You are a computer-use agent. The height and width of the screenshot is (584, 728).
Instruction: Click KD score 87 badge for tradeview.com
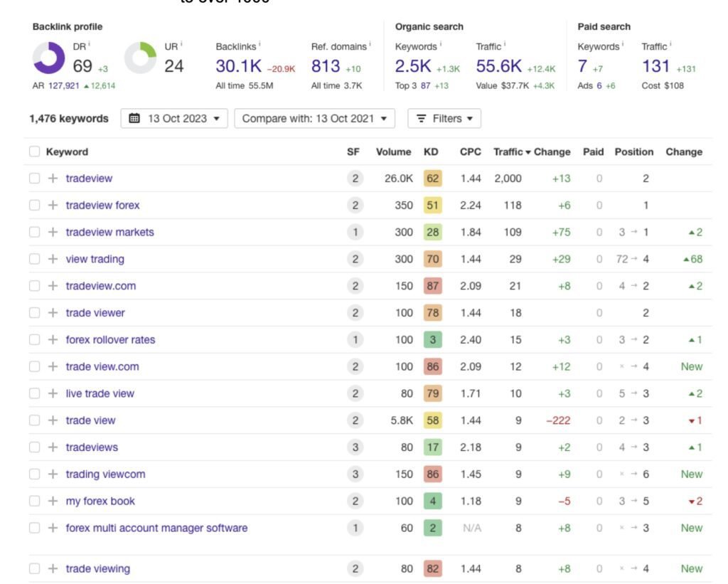[x=433, y=286]
